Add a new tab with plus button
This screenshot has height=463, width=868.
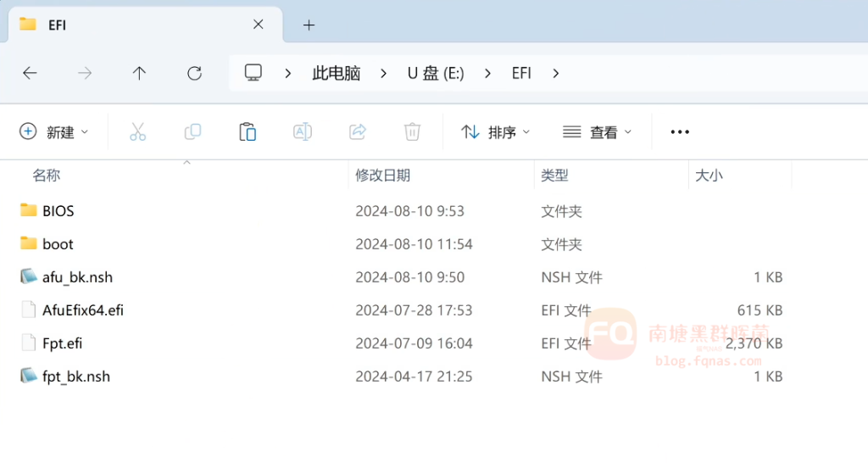point(309,25)
